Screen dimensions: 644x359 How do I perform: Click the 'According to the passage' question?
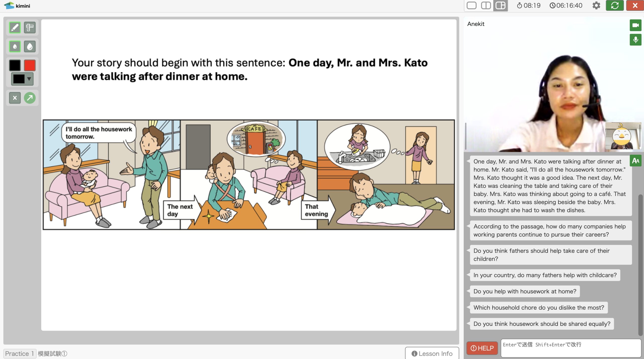pos(550,231)
